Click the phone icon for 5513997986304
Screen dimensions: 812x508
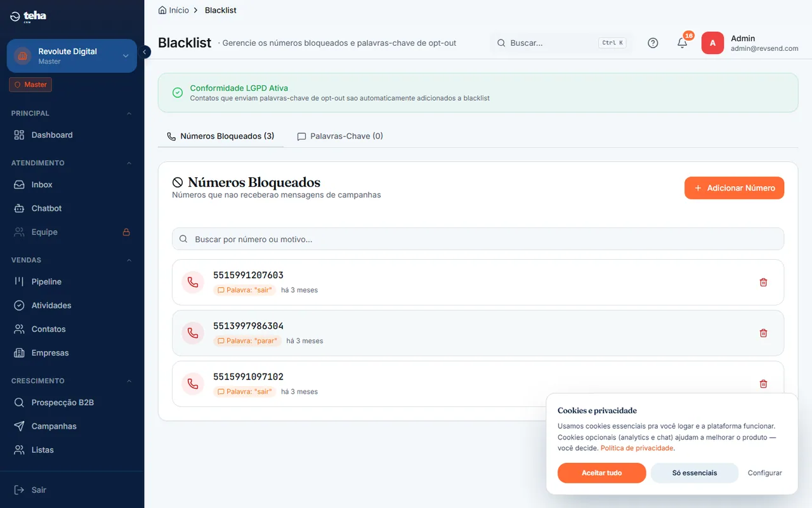193,333
